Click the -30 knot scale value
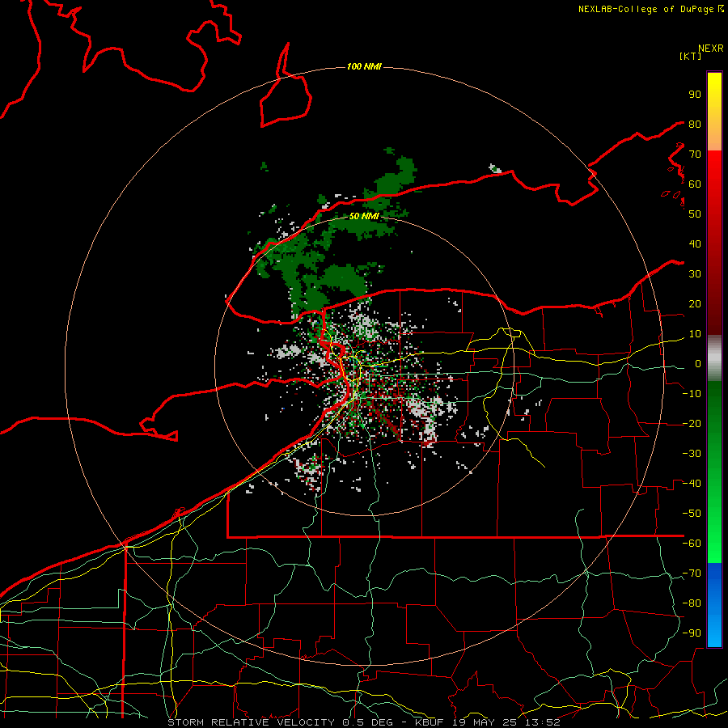Viewport: 728px width, 728px height. 692,454
